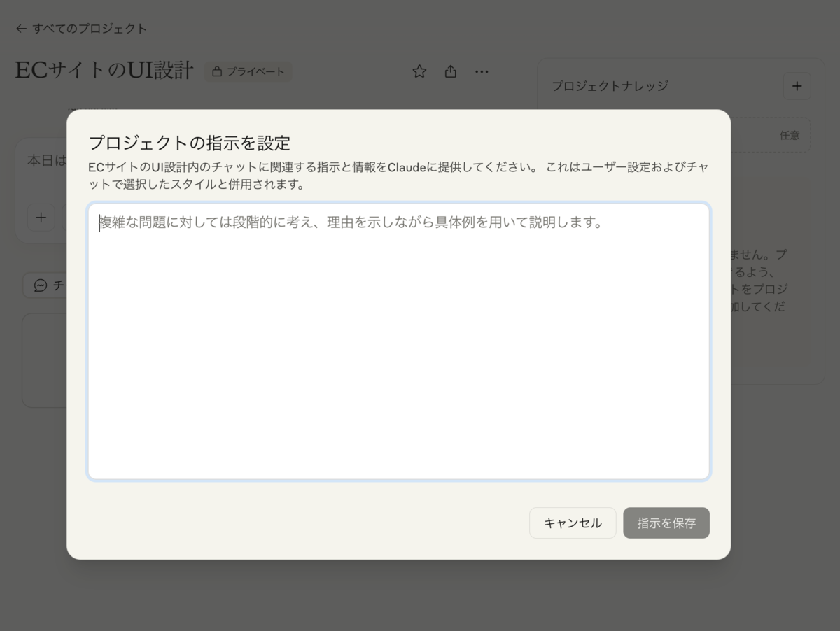The image size is (840, 631).
Task: Click the ECサイトのUI設計 project title
Action: [x=104, y=71]
